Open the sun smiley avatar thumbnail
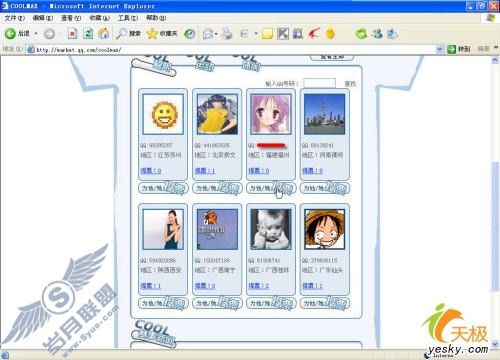 pyautogui.click(x=163, y=114)
